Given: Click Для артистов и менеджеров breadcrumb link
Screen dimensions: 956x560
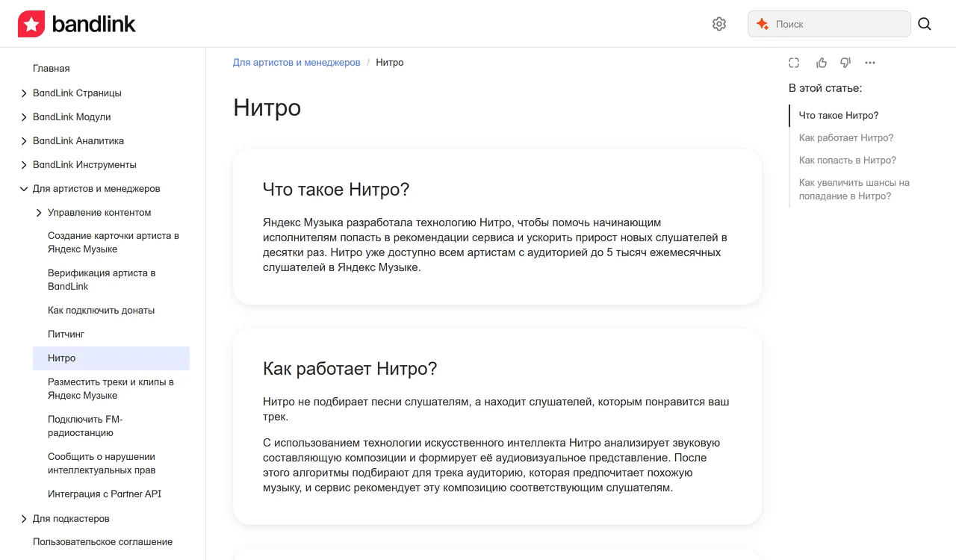Looking at the screenshot, I should point(297,63).
